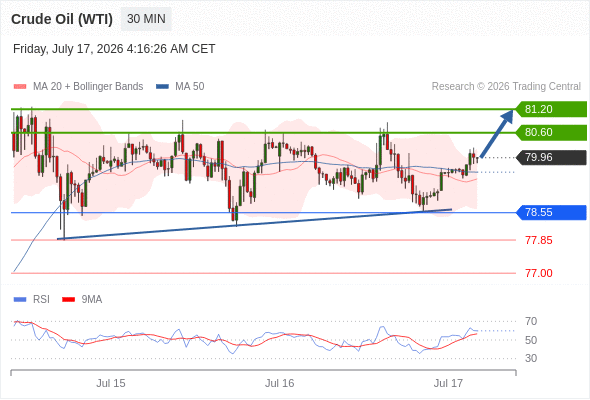This screenshot has height=400, width=590.
Task: Click the Jul 17 date axis label
Action: point(448,383)
